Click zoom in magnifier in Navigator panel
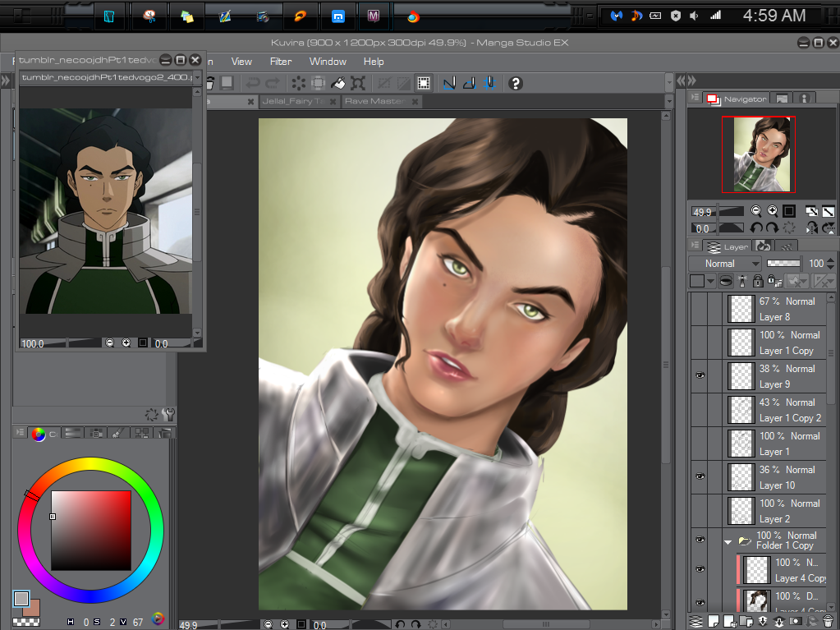The image size is (840, 630). click(x=773, y=211)
